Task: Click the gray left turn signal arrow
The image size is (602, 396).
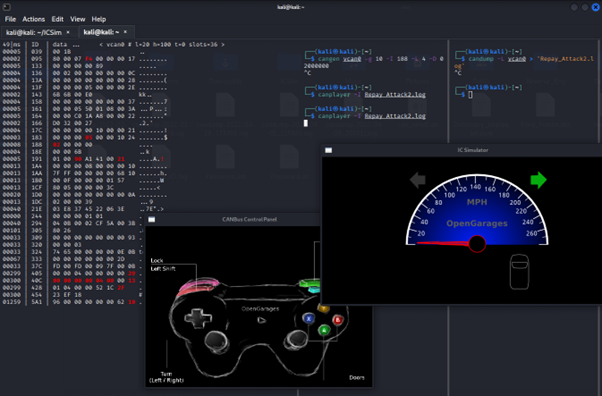Action: click(x=418, y=179)
